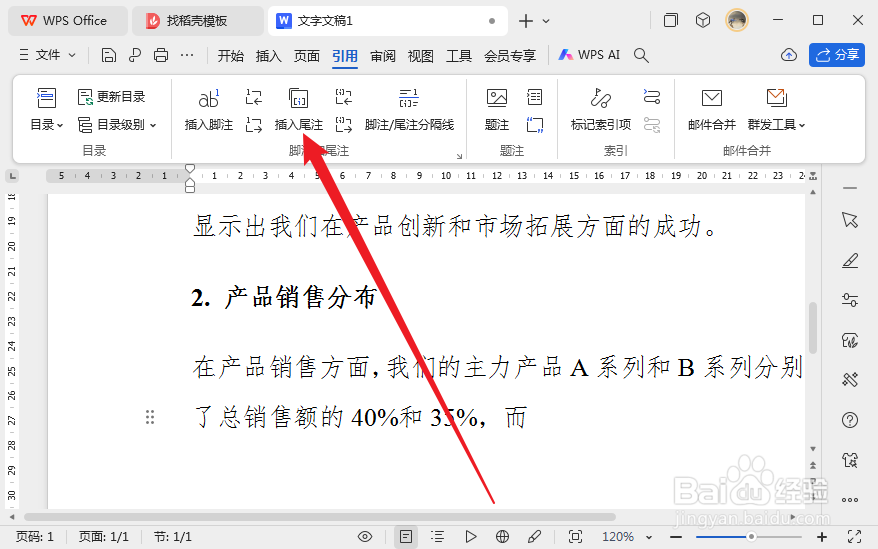
Task: Toggle eye protection mode in status bar
Action: [x=365, y=537]
